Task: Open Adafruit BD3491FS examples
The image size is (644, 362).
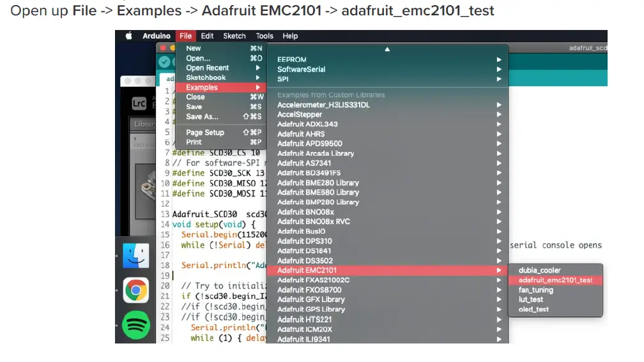Action: [388, 173]
